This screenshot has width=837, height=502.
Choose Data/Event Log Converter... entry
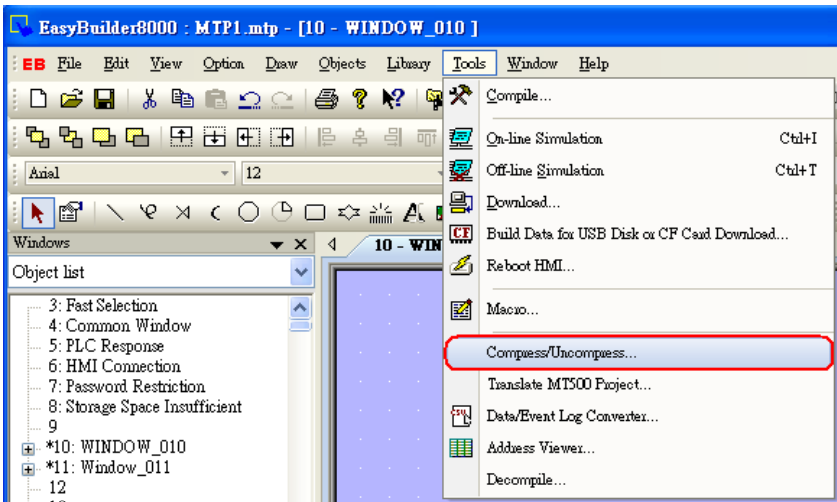coord(638,416)
